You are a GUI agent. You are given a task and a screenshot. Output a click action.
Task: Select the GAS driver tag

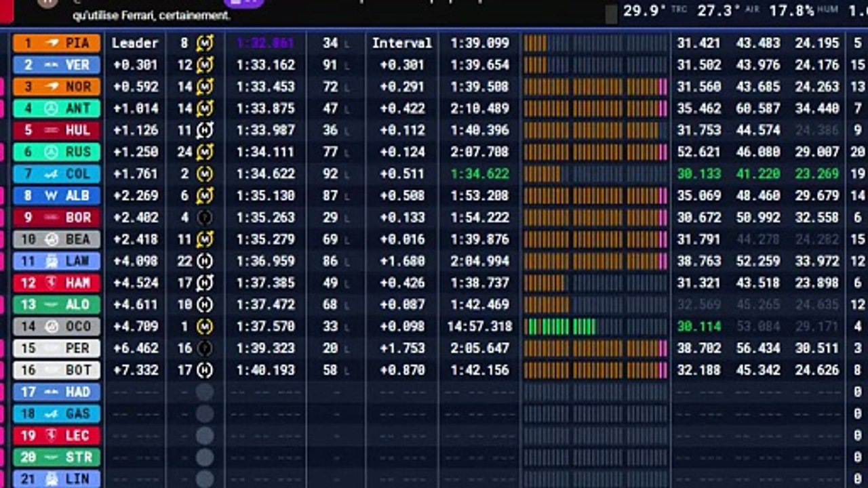(x=56, y=413)
